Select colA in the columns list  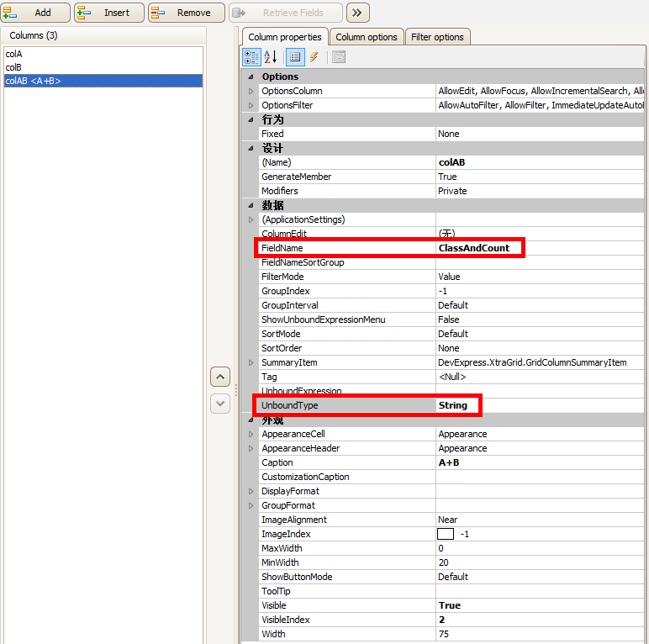pos(103,54)
